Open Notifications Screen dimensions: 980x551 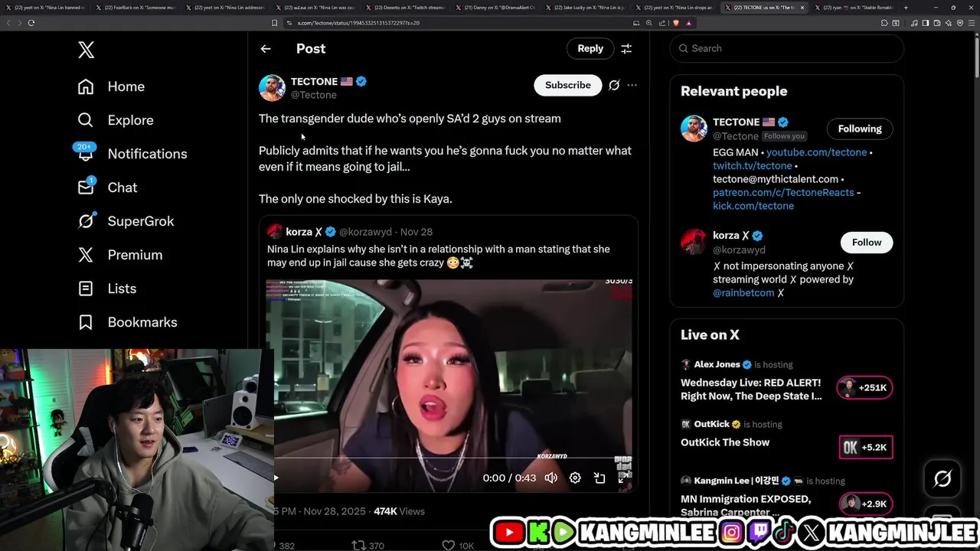click(x=132, y=154)
